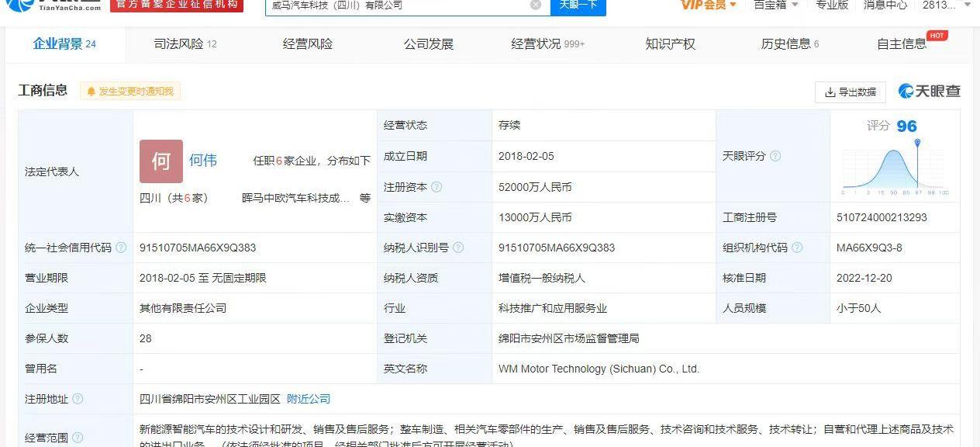The image size is (980, 447).
Task: Expand the account menu 2813...
Action: 944,5
